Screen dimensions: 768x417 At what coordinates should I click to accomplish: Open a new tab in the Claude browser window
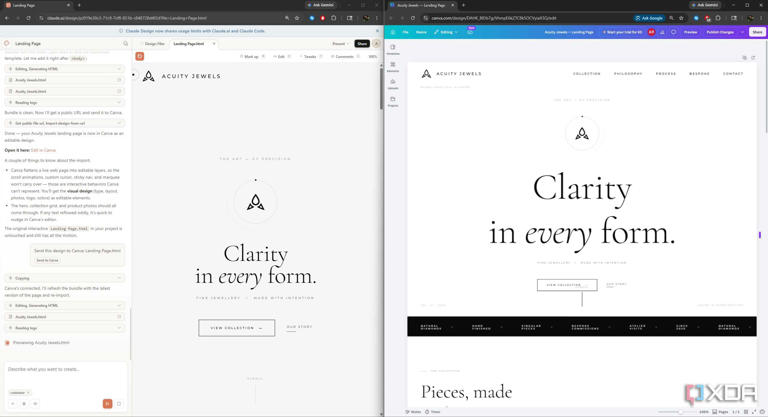79,5
